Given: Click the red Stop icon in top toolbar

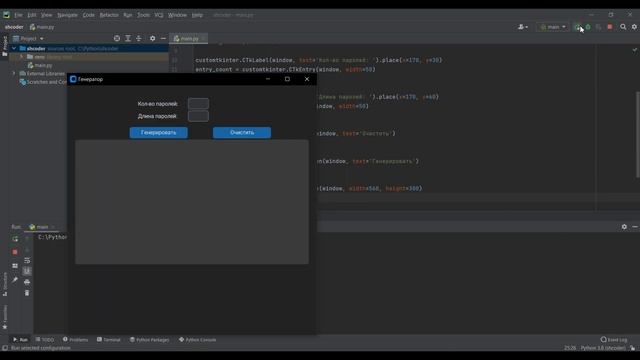Looking at the screenshot, I should [x=610, y=27].
